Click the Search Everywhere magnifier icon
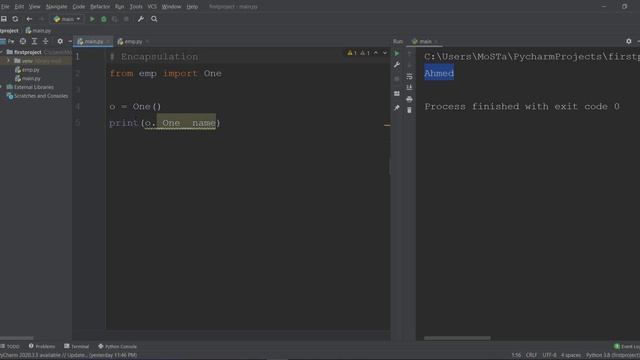Screen dimensions: 640x360 [x=154, y=19]
